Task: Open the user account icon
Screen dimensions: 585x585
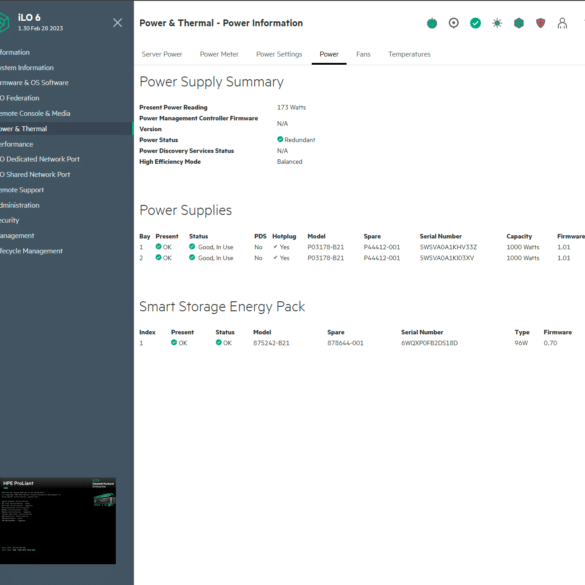Action: [562, 23]
